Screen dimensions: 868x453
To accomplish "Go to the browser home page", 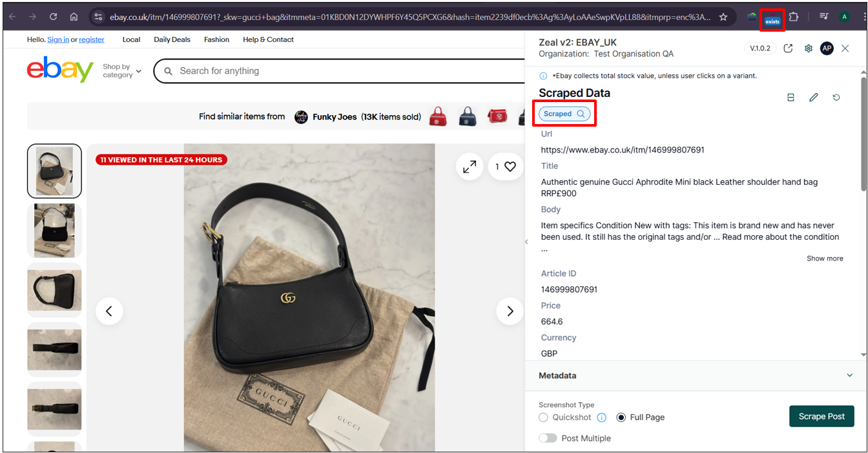I will (x=74, y=17).
